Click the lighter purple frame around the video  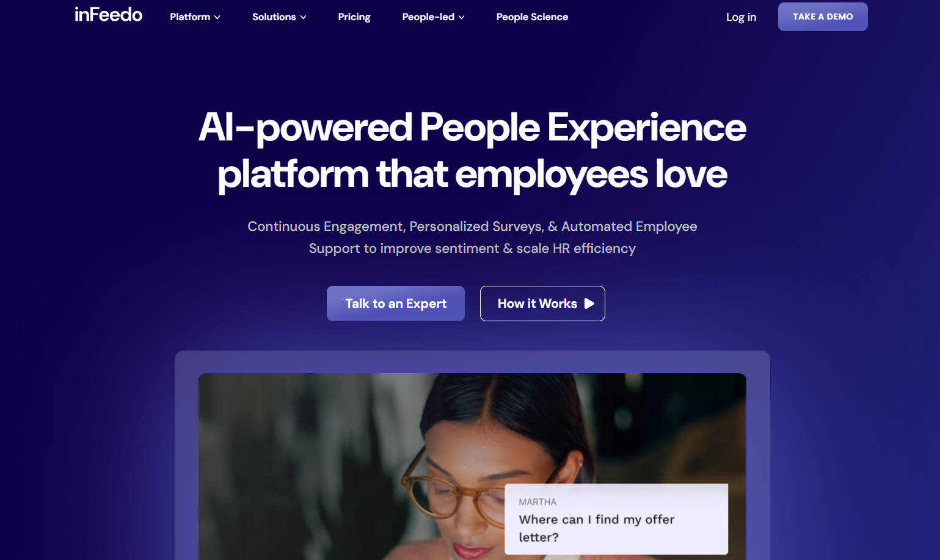(x=472, y=362)
